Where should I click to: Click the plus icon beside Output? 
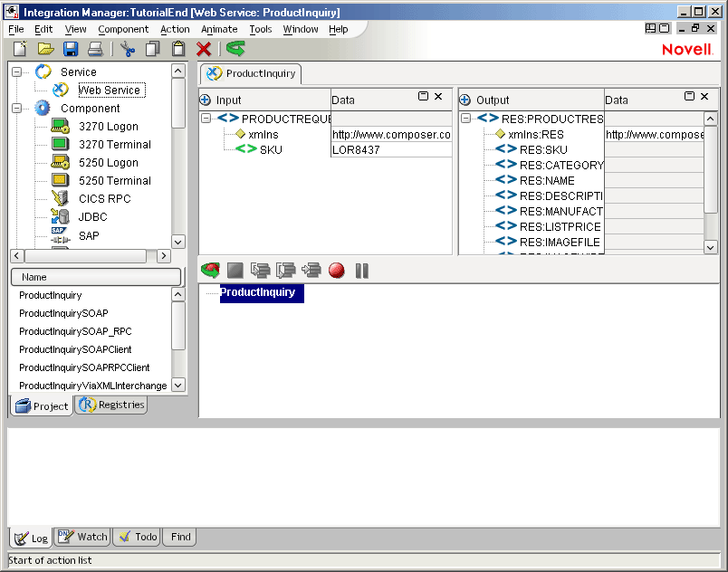pos(465,100)
